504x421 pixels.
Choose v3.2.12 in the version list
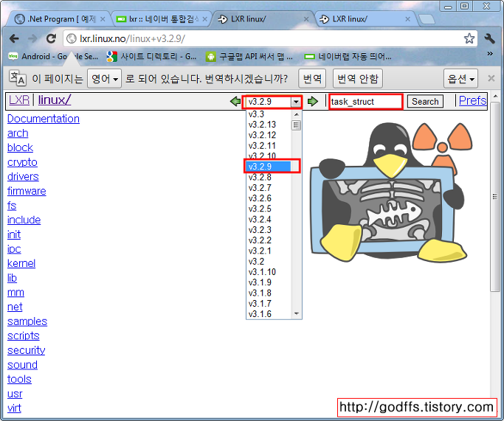tap(269, 135)
